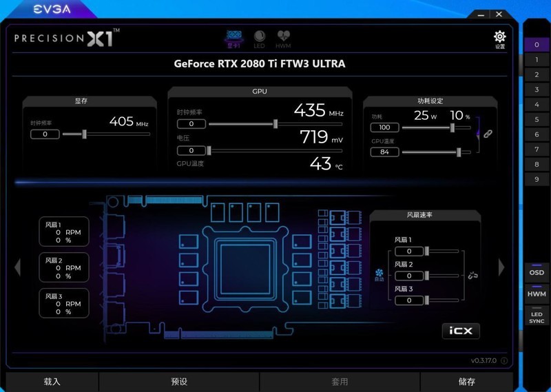Click the GPU voltage slider handle

point(209,151)
